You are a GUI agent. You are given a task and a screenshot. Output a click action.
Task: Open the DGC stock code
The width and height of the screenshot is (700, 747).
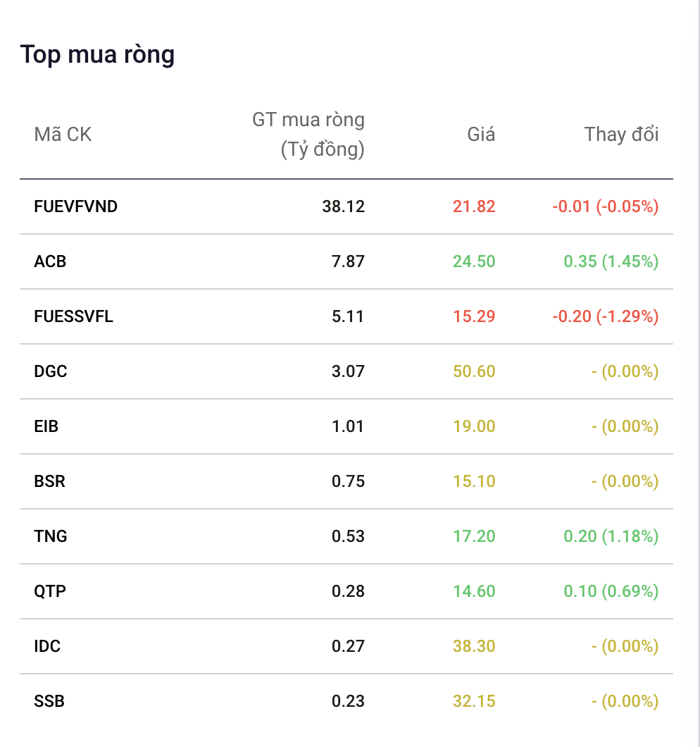(x=51, y=371)
